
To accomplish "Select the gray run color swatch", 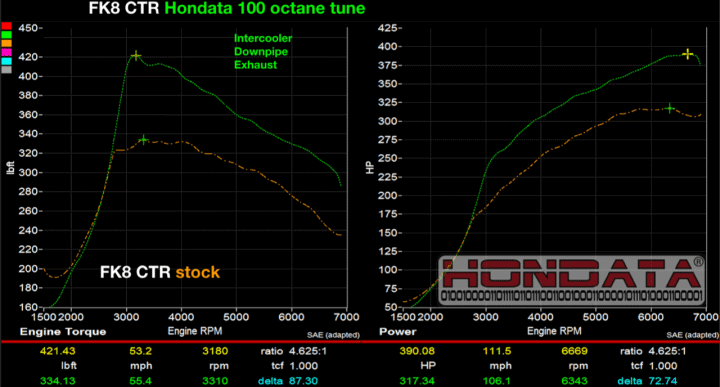I will 6,70.
